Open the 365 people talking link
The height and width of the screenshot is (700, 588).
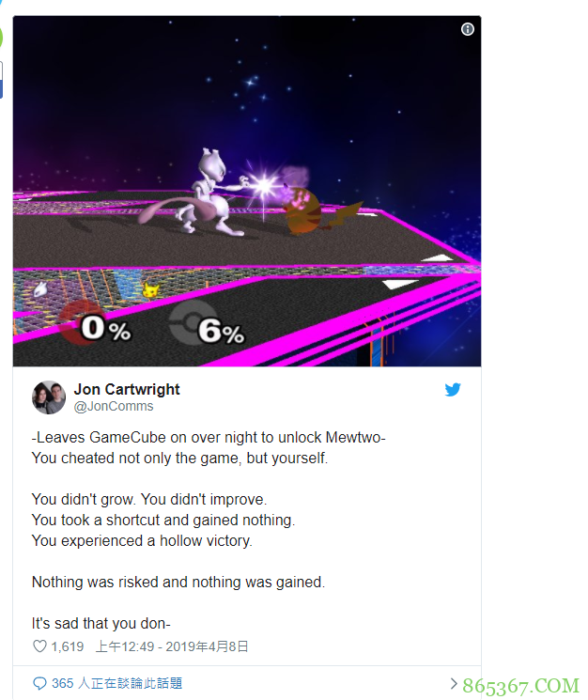116,683
